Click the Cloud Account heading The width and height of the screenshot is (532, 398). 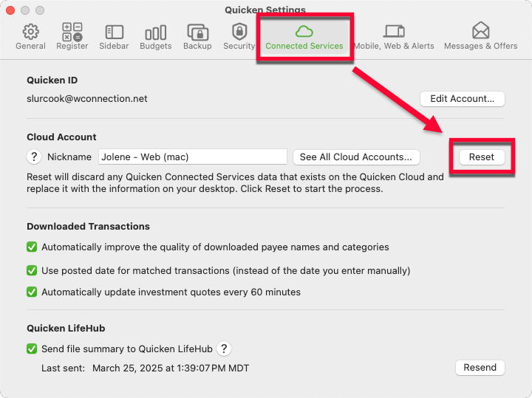(x=61, y=137)
